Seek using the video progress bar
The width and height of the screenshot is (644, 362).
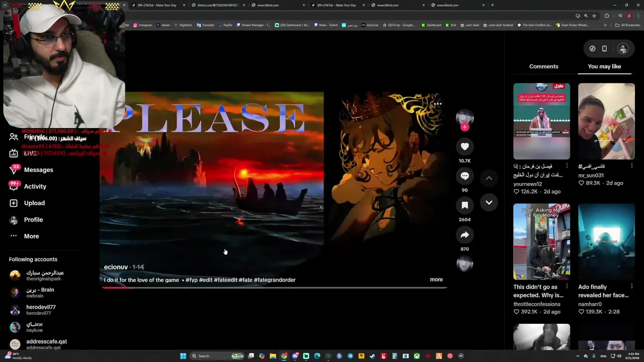[x=274, y=288]
